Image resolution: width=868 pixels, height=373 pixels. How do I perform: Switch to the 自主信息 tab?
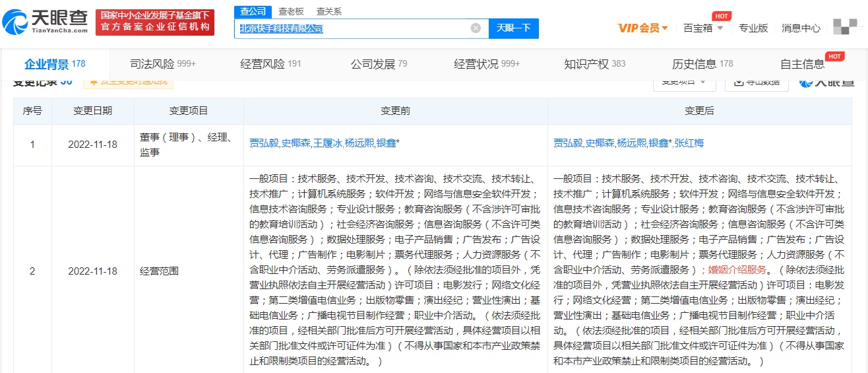[802, 64]
